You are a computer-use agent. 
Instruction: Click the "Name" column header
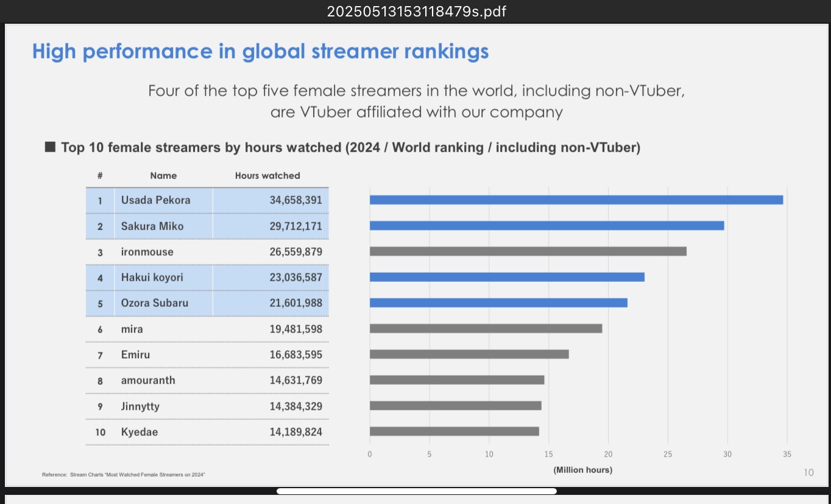163,175
